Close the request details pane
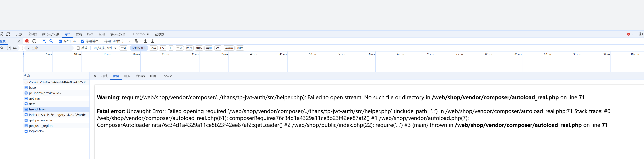644x159 pixels. point(95,76)
